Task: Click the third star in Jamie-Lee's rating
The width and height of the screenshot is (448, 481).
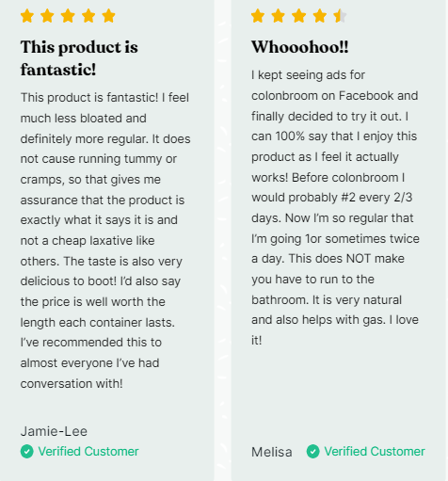Action: pyautogui.click(x=68, y=16)
